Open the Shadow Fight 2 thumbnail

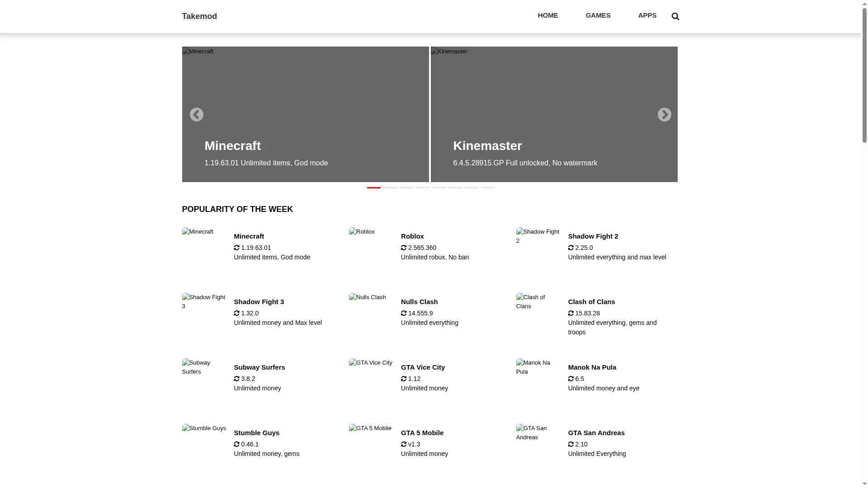click(539, 250)
